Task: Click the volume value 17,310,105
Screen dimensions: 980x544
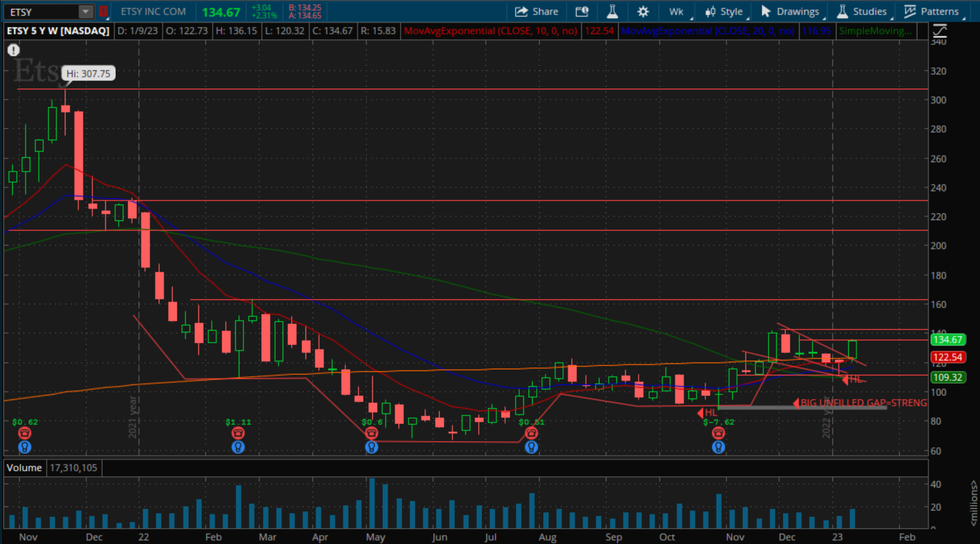Action: pyautogui.click(x=73, y=468)
